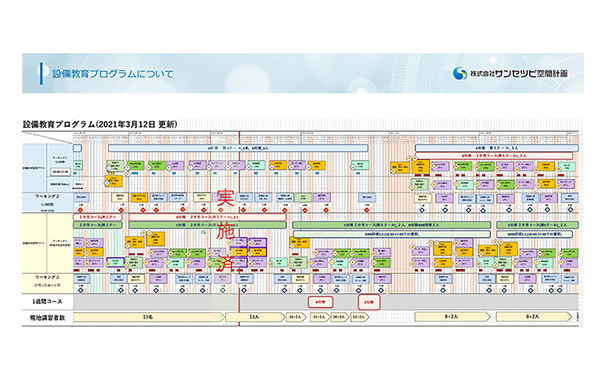The height and width of the screenshot is (375, 600).
Task: Click the larger red-outlined box in 1週間コース row
Action: click(x=369, y=302)
